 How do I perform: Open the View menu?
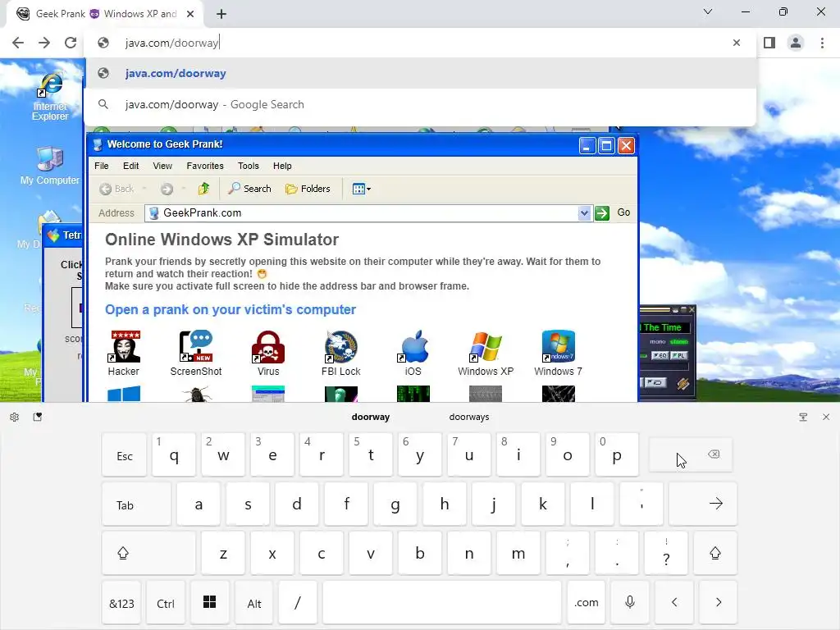coord(162,166)
